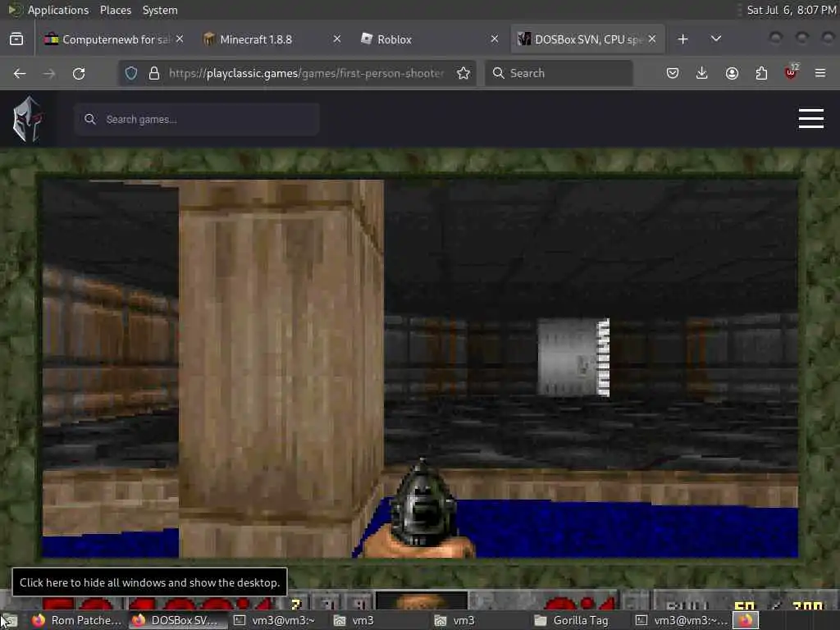Screen dimensions: 840x630
Task: Bookmark this page with the star
Action: coord(463,73)
